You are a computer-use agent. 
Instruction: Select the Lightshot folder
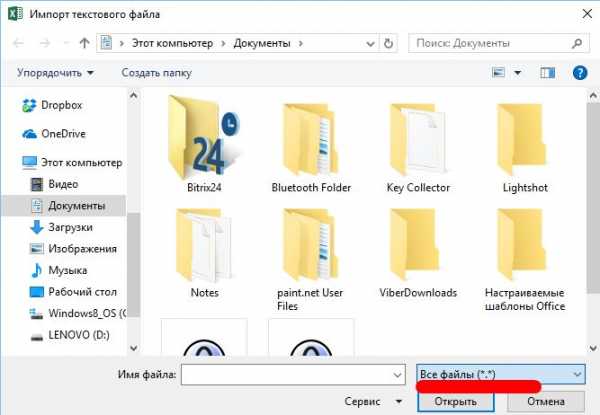525,148
